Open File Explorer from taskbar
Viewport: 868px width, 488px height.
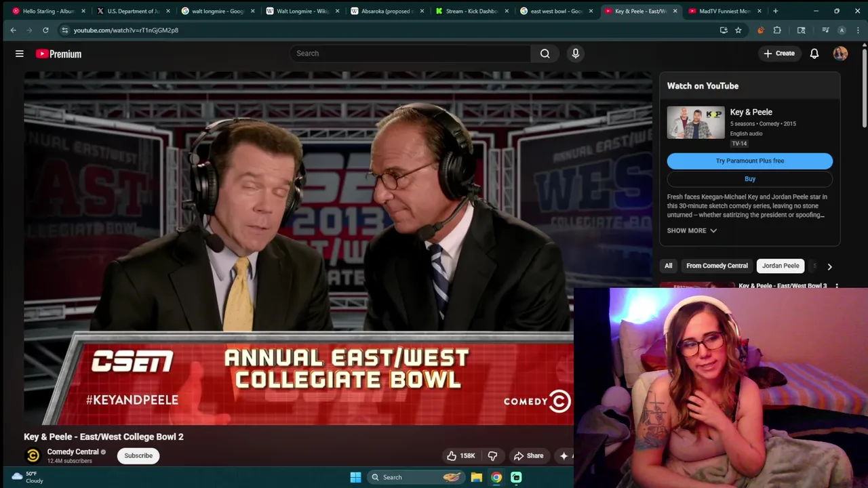tap(477, 477)
